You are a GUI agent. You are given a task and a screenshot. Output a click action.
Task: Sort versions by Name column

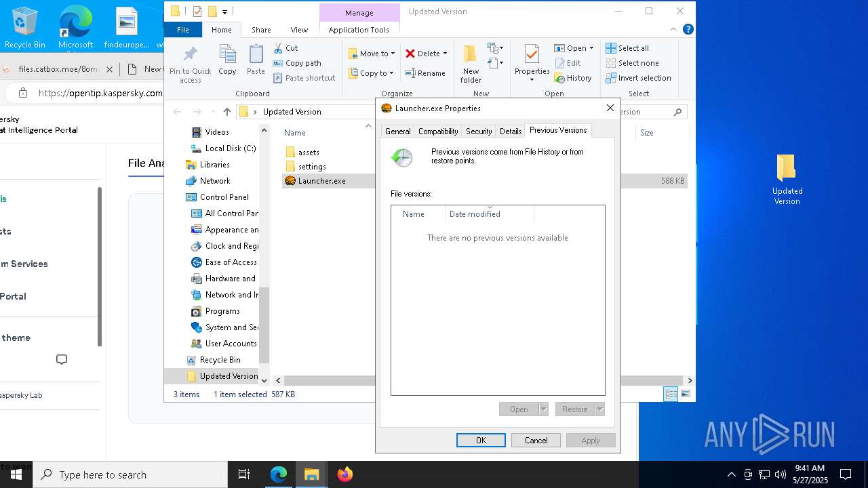[418, 214]
